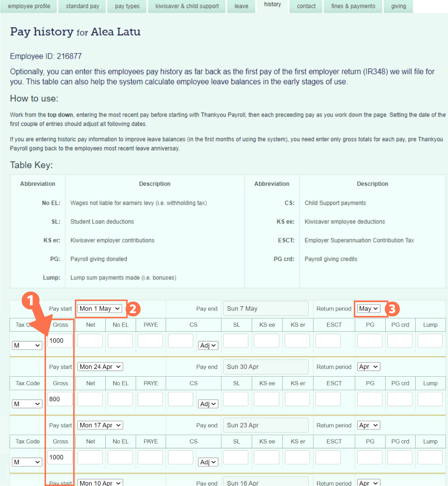
Task: Expand the Return period dropdown for the Mon 24 Apr row
Action: pos(368,367)
